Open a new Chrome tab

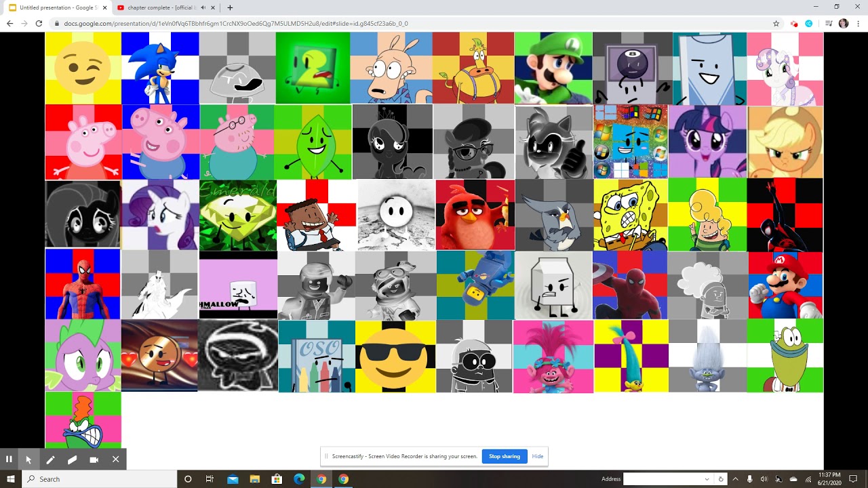coord(230,7)
